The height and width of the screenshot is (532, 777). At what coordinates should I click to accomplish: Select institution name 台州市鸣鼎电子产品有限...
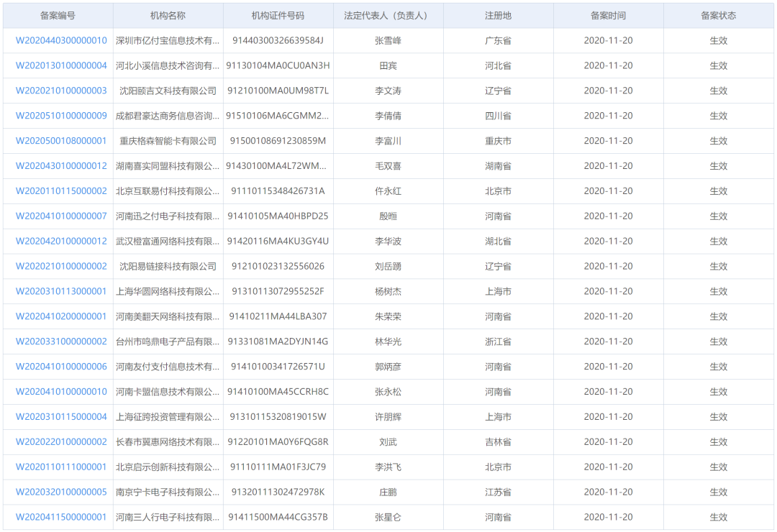tap(168, 341)
